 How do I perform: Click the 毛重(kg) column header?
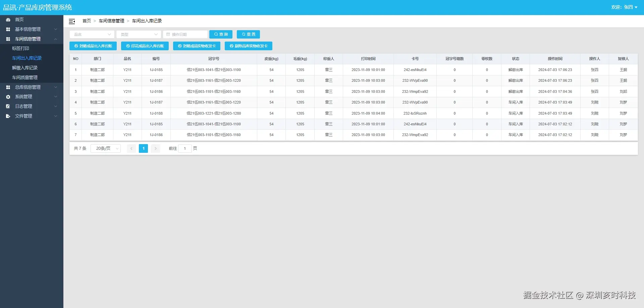[x=300, y=59]
